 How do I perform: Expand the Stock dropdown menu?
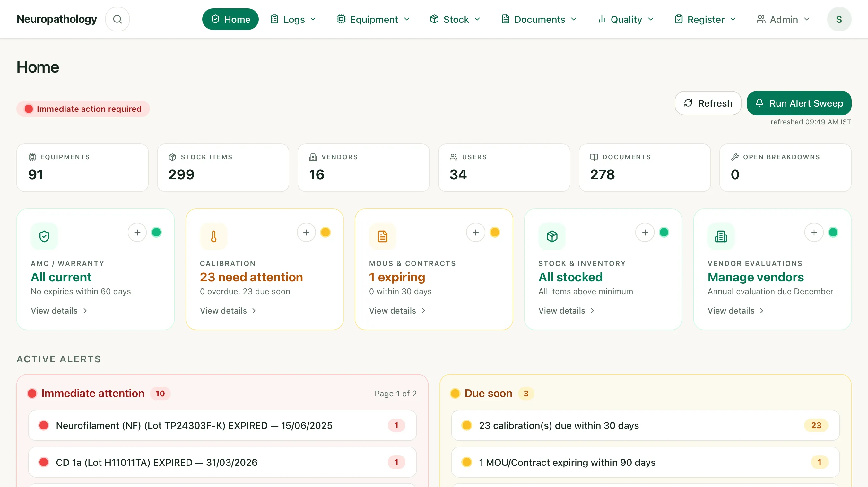[455, 19]
